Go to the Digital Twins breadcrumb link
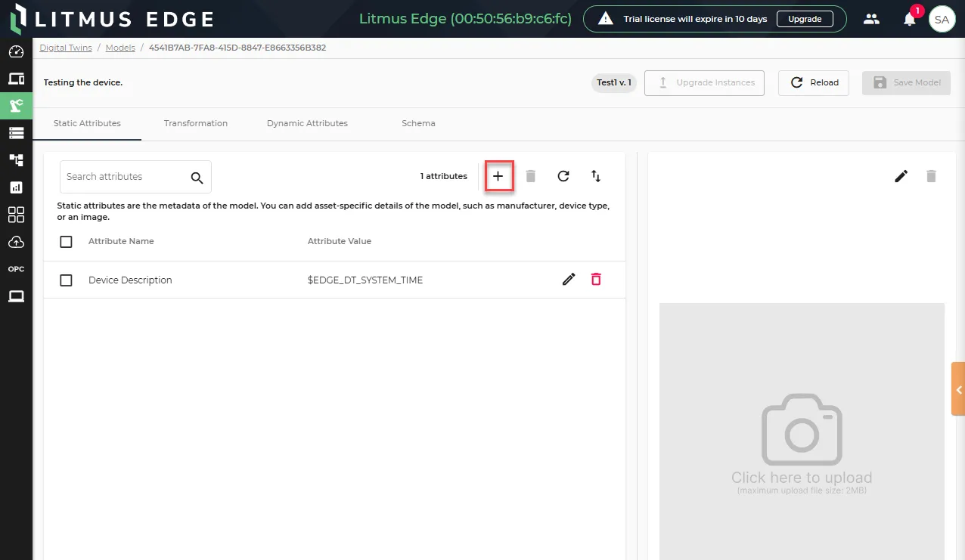Screen dimensions: 965x560 66,48
